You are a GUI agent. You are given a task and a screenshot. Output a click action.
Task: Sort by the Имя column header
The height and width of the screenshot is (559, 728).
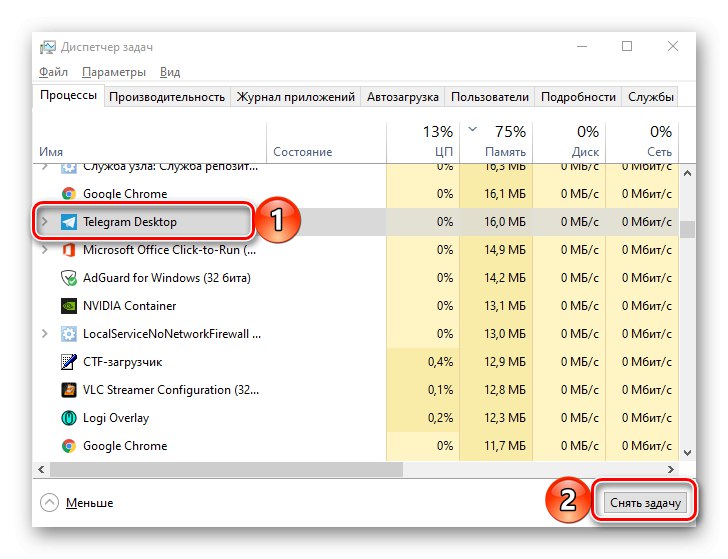click(150, 142)
